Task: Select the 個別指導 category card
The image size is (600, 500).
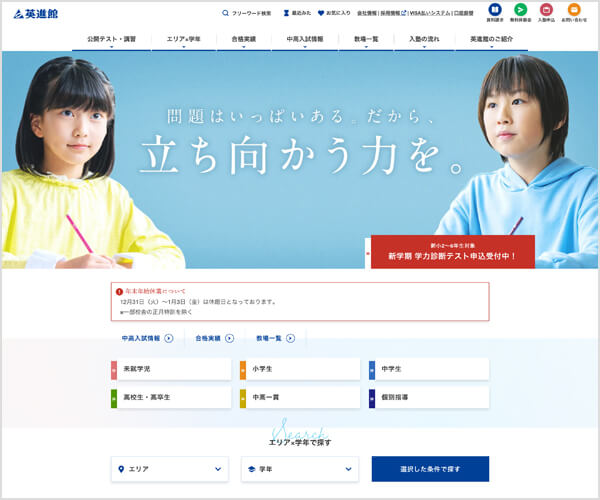Action: tap(428, 397)
